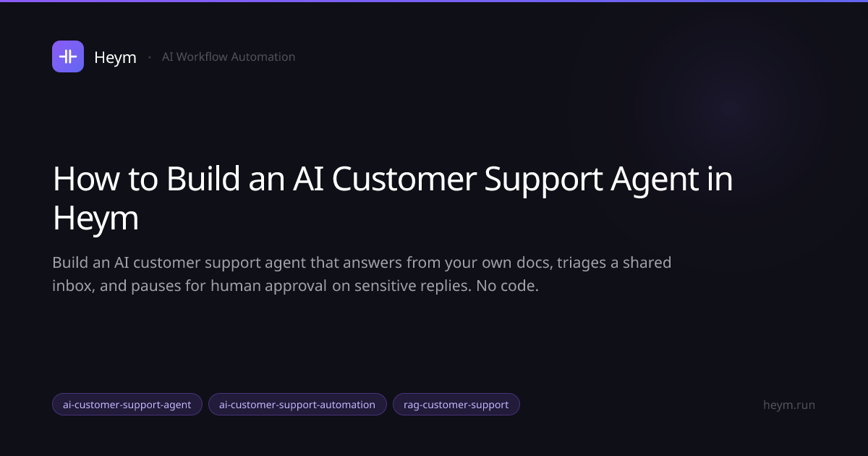Click "Build" starting the description paragraph
Viewport: 868px width, 456px height.
pyautogui.click(x=70, y=262)
